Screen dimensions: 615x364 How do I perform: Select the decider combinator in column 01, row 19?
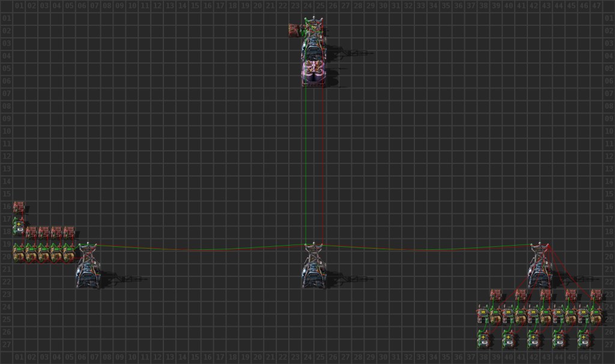[x=19, y=253]
